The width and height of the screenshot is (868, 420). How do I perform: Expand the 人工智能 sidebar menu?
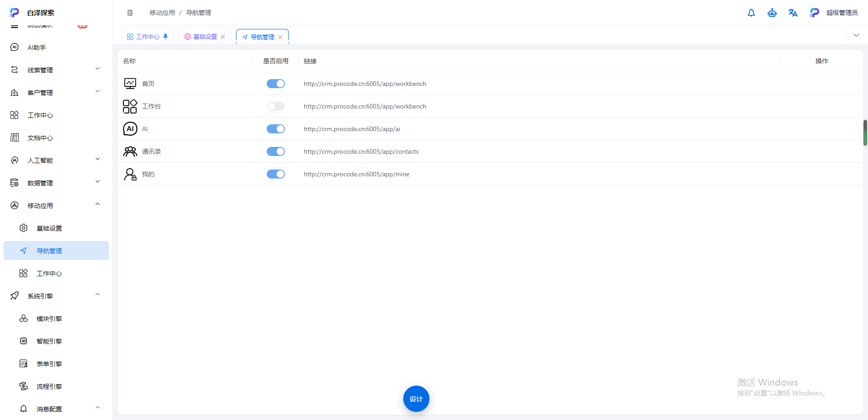pyautogui.click(x=56, y=160)
